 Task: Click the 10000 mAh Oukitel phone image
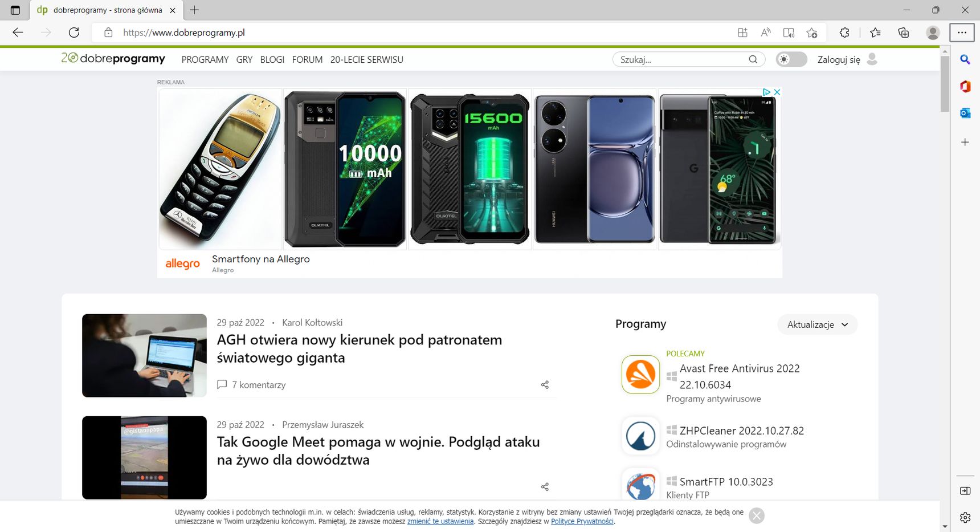point(345,169)
